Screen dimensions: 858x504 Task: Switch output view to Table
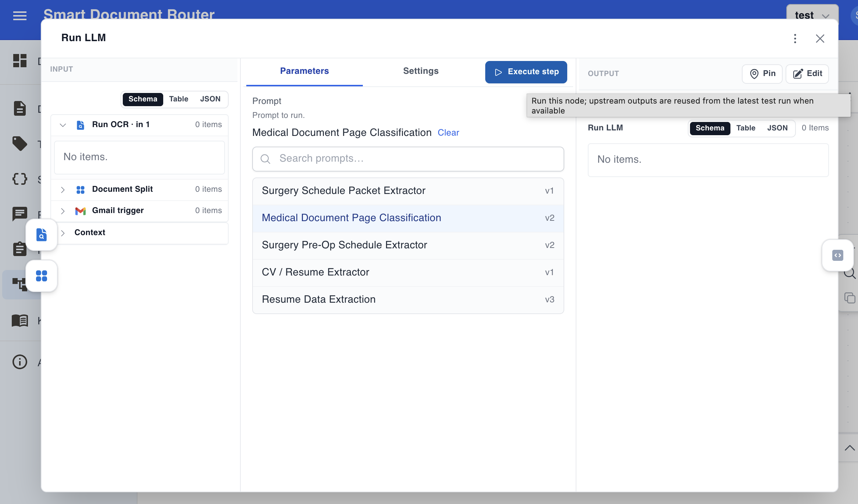pyautogui.click(x=746, y=128)
